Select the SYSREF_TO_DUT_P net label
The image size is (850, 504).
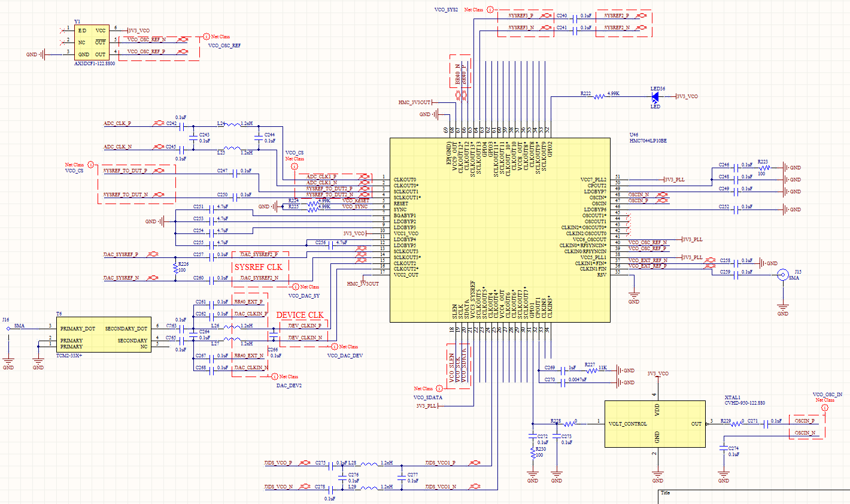point(125,171)
